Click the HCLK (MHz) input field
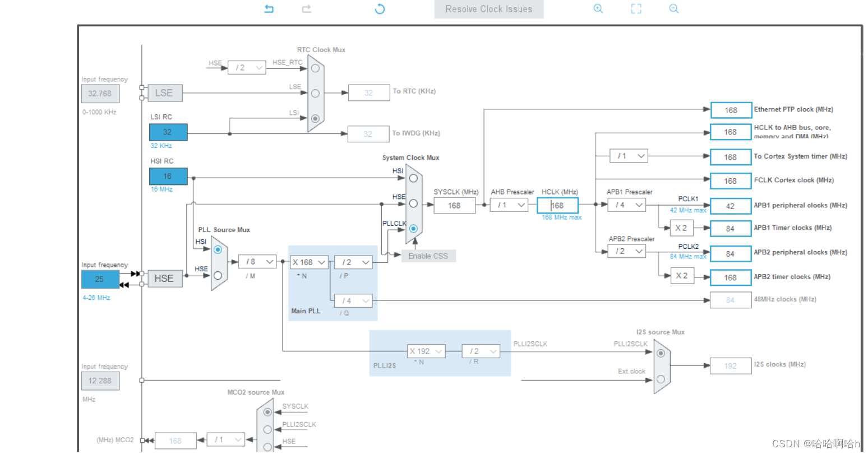Image resolution: width=868 pixels, height=454 pixels. click(557, 206)
